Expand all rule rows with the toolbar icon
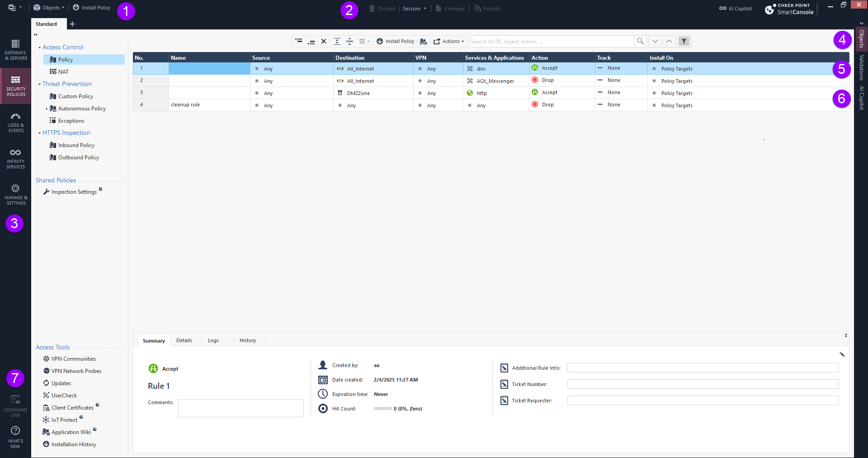The width and height of the screenshot is (868, 458). 337,41
